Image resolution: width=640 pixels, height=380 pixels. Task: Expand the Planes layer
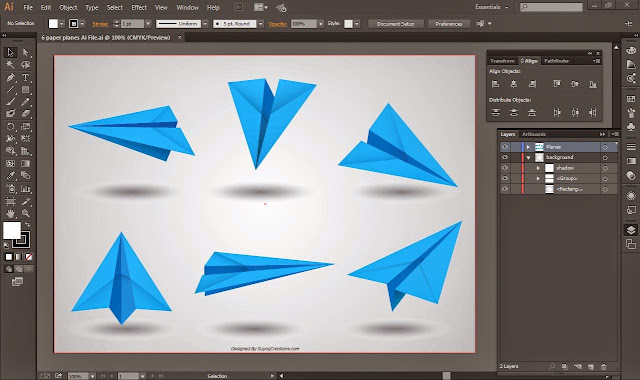pyautogui.click(x=528, y=147)
